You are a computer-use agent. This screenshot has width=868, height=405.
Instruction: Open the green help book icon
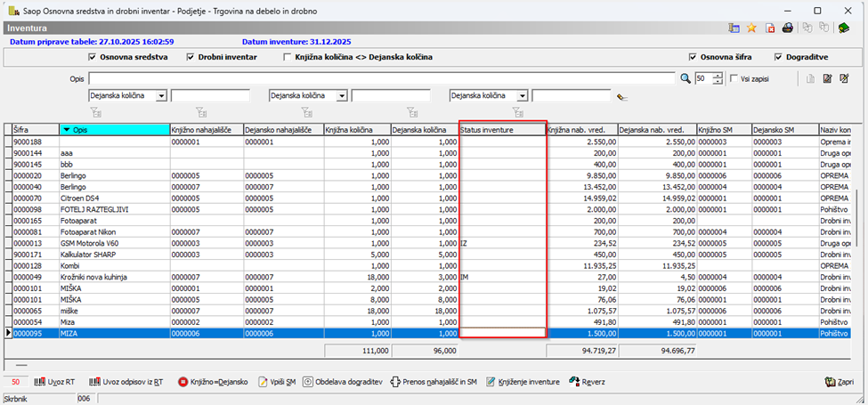[x=844, y=28]
